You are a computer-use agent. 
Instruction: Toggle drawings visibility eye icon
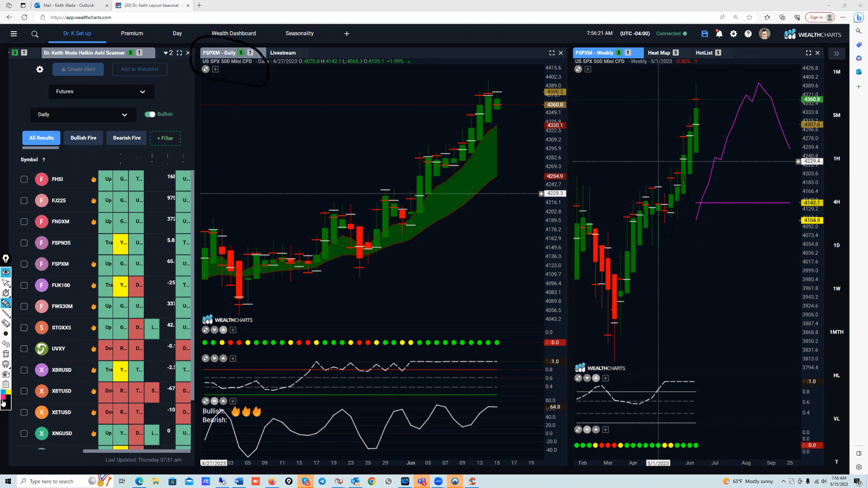[6, 272]
